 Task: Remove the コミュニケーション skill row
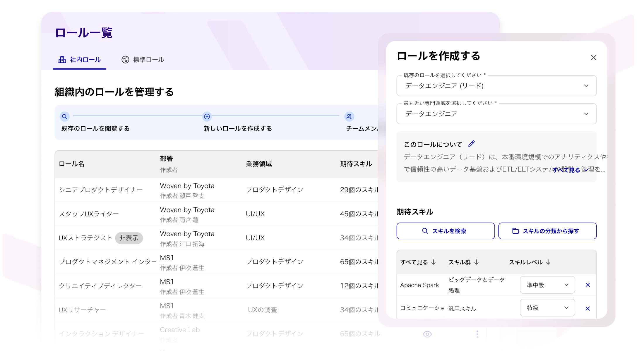[588, 309]
